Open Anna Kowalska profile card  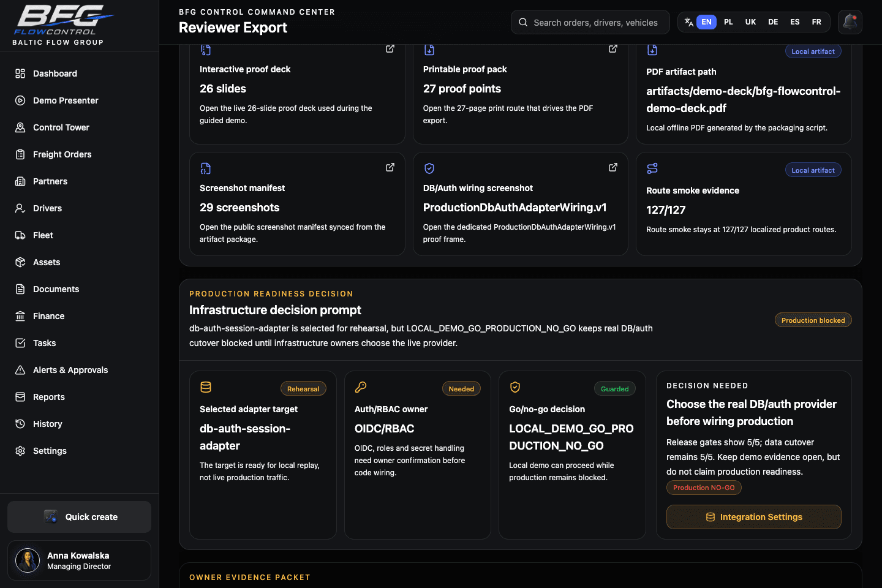(x=79, y=560)
